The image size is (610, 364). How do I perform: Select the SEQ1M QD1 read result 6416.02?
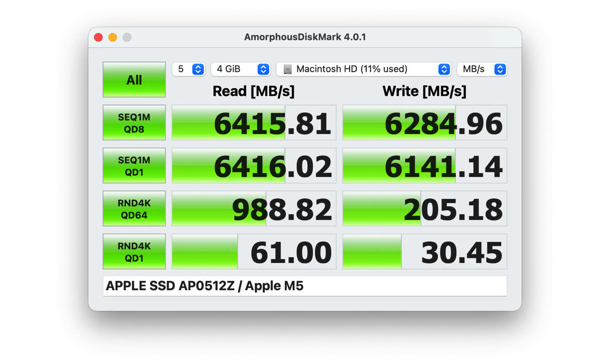coord(254,166)
